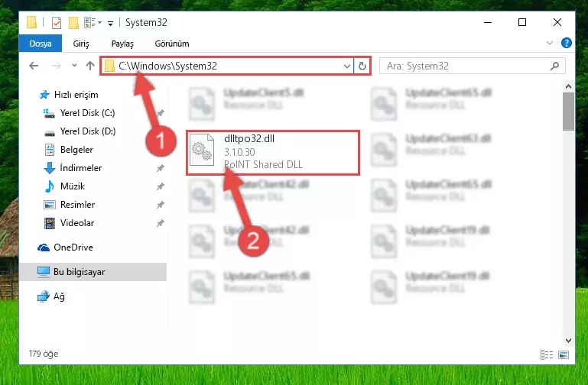
Task: Close the System32 window
Action: click(x=557, y=22)
